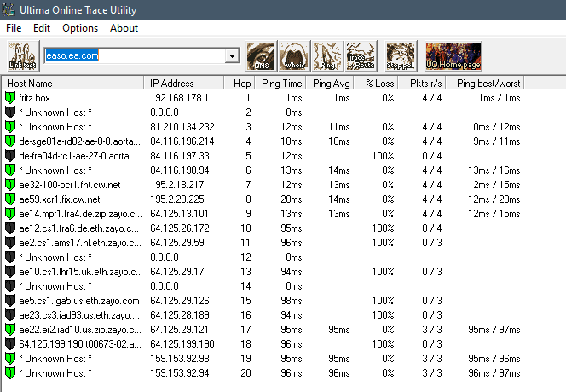
Task: Click green shield icon at 81.210.134.232
Action: (x=10, y=127)
